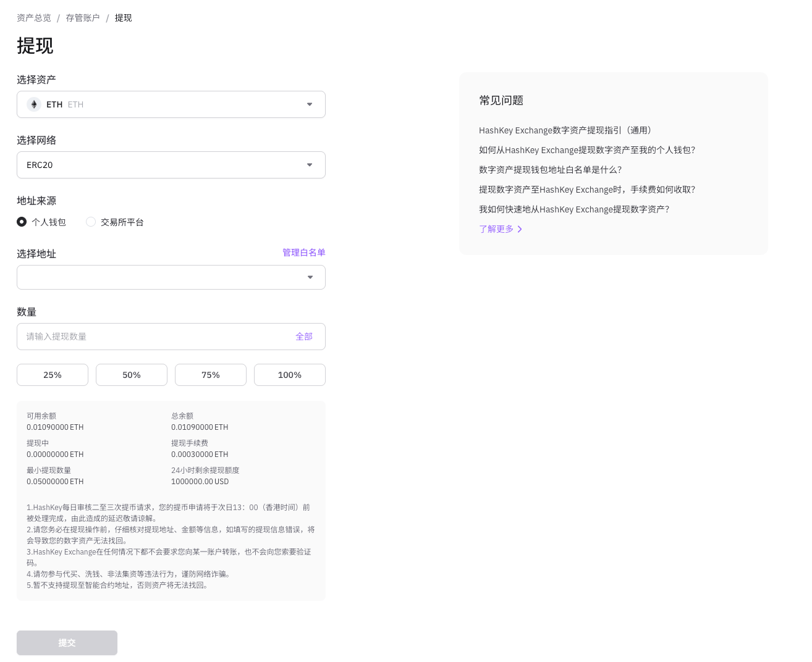Click the 总余额 value 0.01090000 ETH
812x662 pixels.
(200, 427)
